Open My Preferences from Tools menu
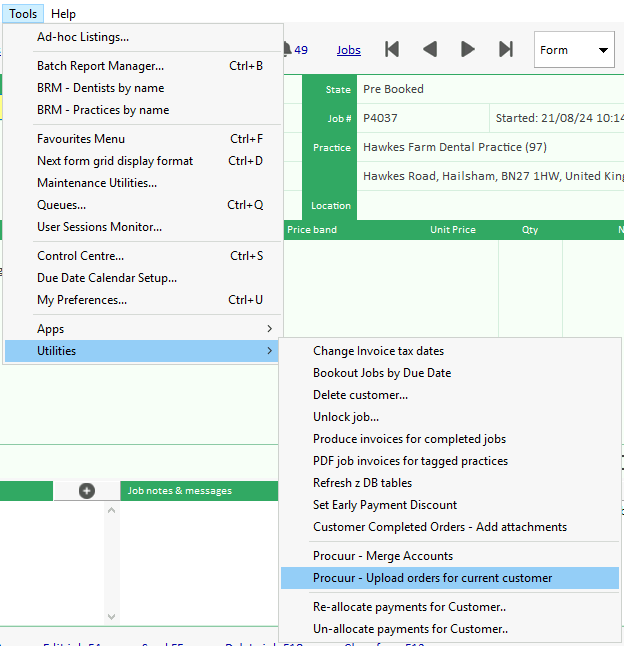Image resolution: width=624 pixels, height=646 pixels. [82, 300]
